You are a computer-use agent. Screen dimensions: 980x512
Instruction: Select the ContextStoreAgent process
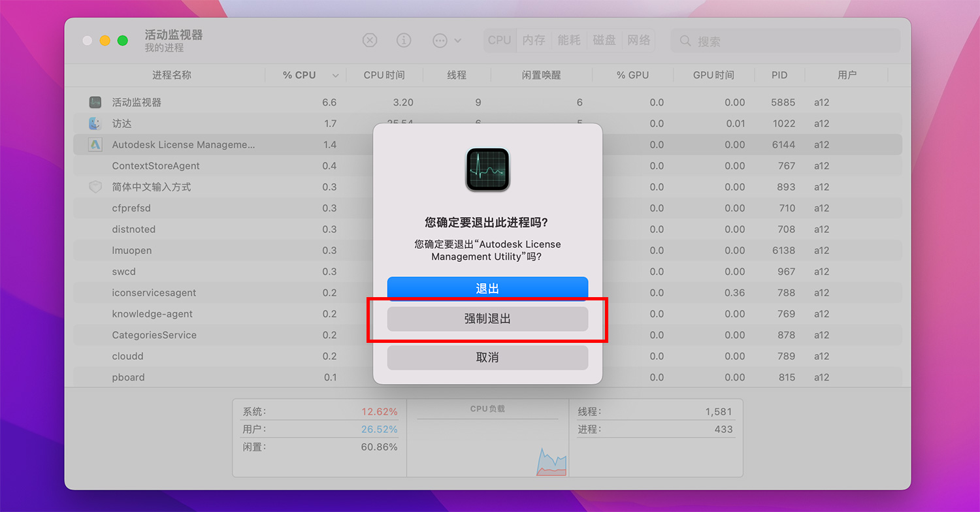click(x=155, y=166)
